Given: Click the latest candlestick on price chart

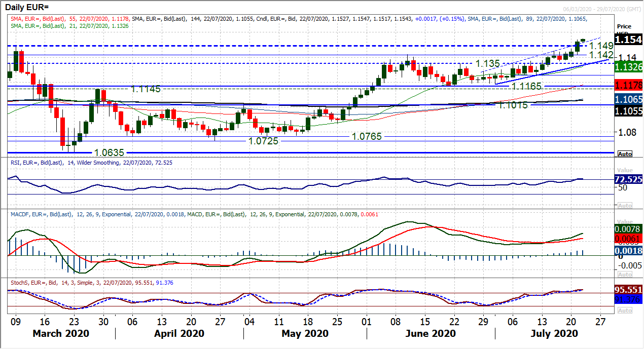Looking at the screenshot, I should point(583,40).
